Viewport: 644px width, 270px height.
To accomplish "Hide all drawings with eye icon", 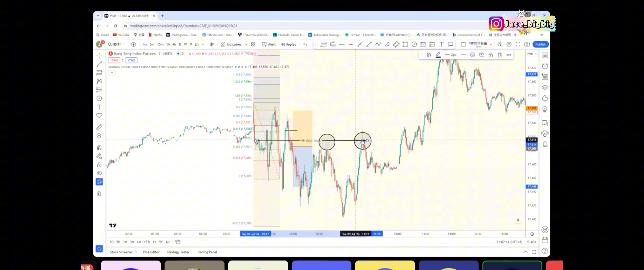I will (x=99, y=173).
